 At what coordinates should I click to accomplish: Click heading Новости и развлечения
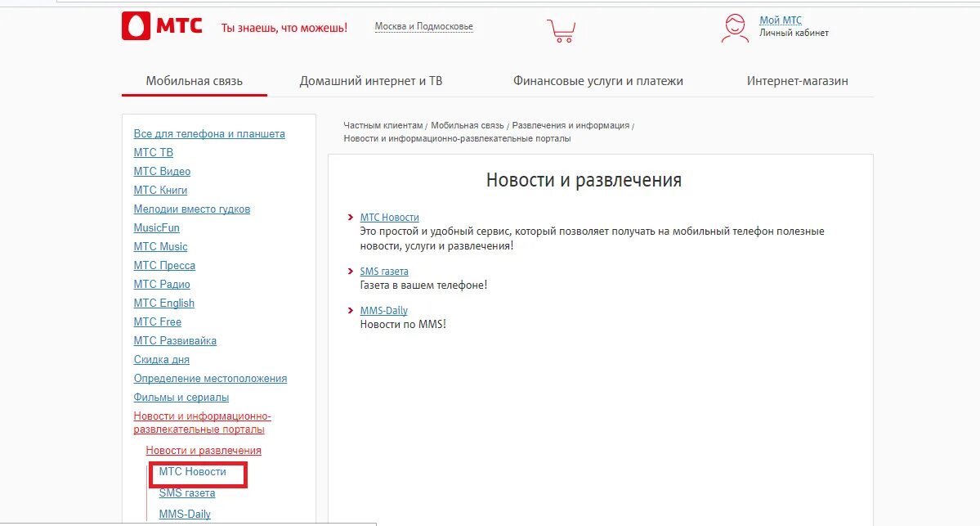coord(584,180)
